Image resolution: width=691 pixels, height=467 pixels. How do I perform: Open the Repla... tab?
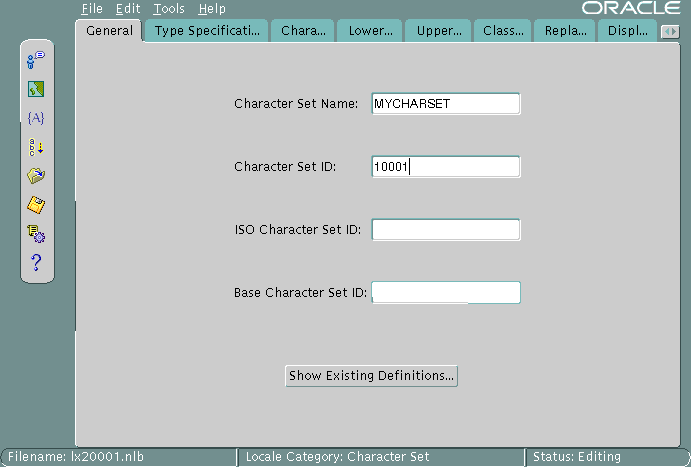tap(565, 31)
